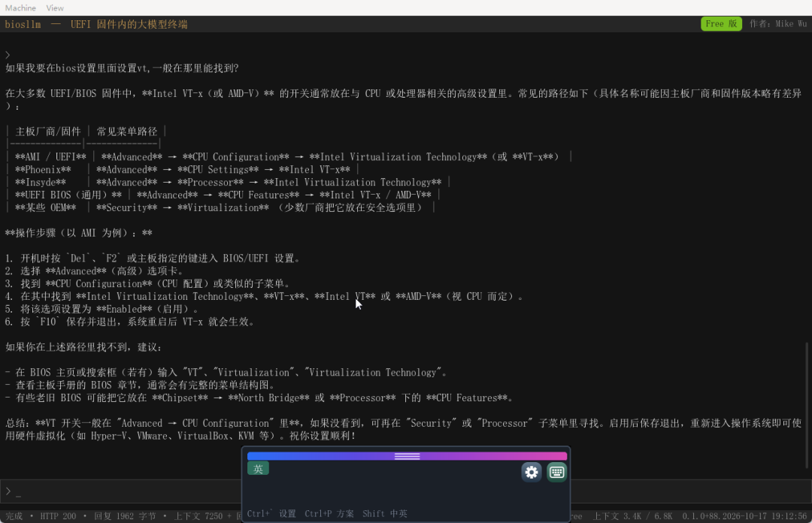Show the virtual keyboard via keyboard icon
The height and width of the screenshot is (523, 812).
(x=556, y=472)
